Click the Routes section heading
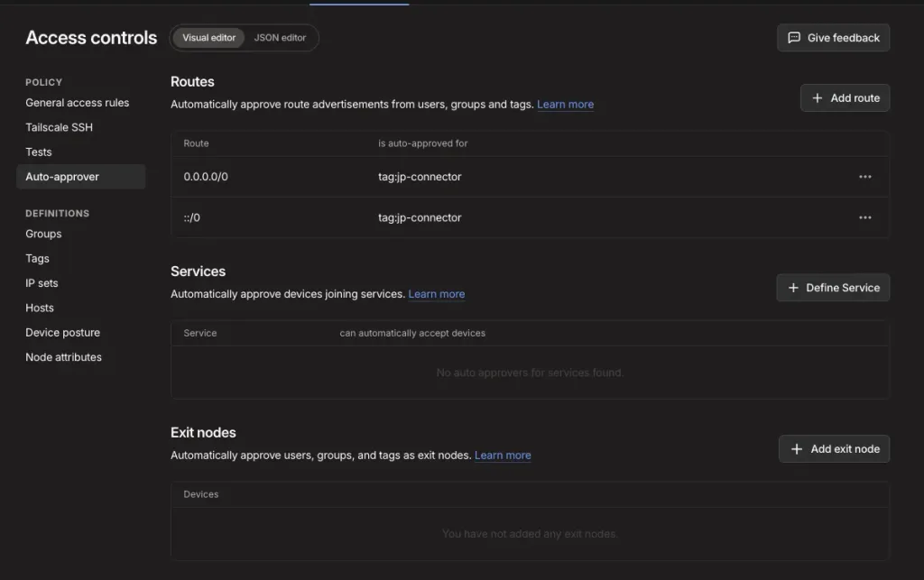924x580 pixels. tap(192, 82)
